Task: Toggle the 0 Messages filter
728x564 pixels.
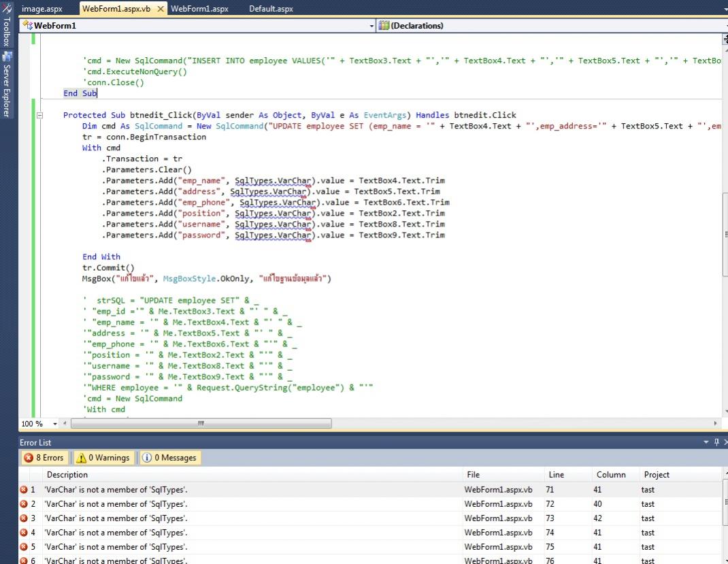Action: [x=169, y=458]
